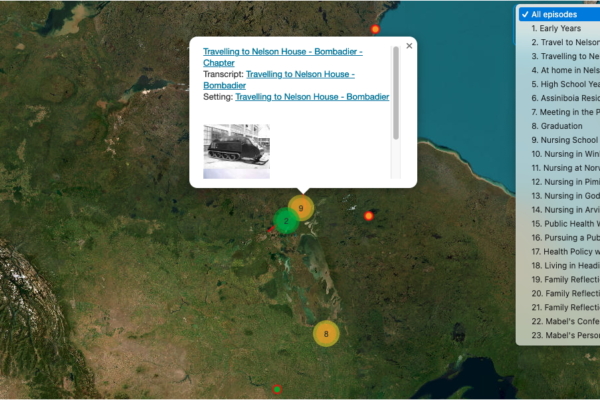Click the yellow cluster marker labeled 8
Viewport: 600px width, 400px height.
[326, 333]
